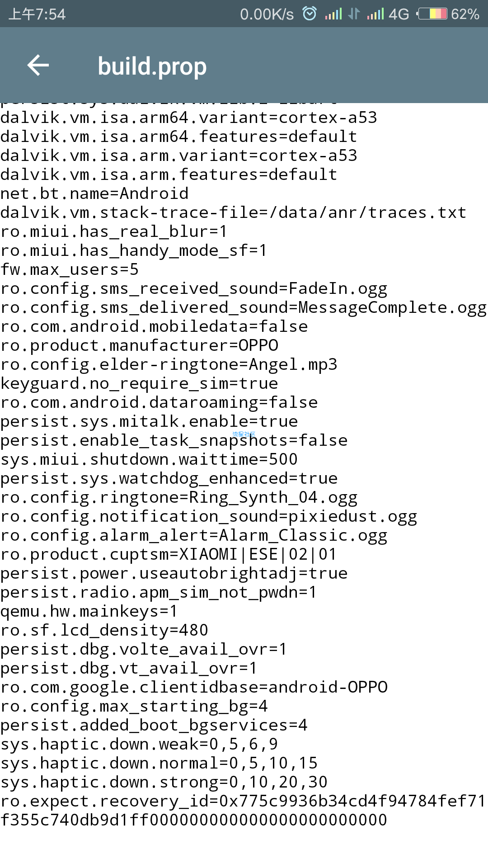Screen dimensions: 488x868
Task: Select the qemu.hw.mainkeys=1 line
Action: coord(89,611)
